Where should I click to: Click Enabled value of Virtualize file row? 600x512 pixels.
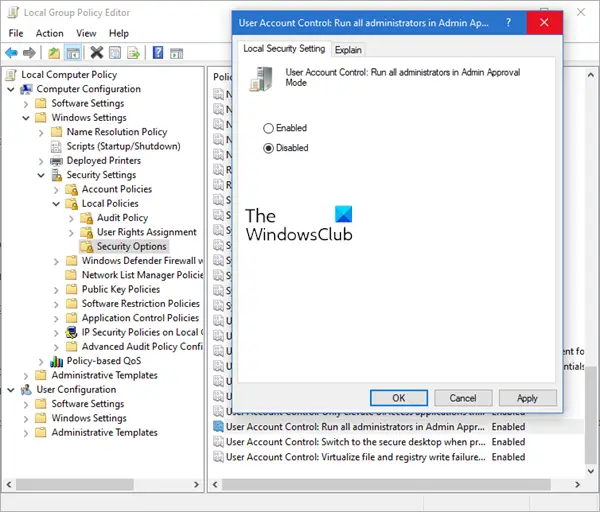[x=508, y=457]
